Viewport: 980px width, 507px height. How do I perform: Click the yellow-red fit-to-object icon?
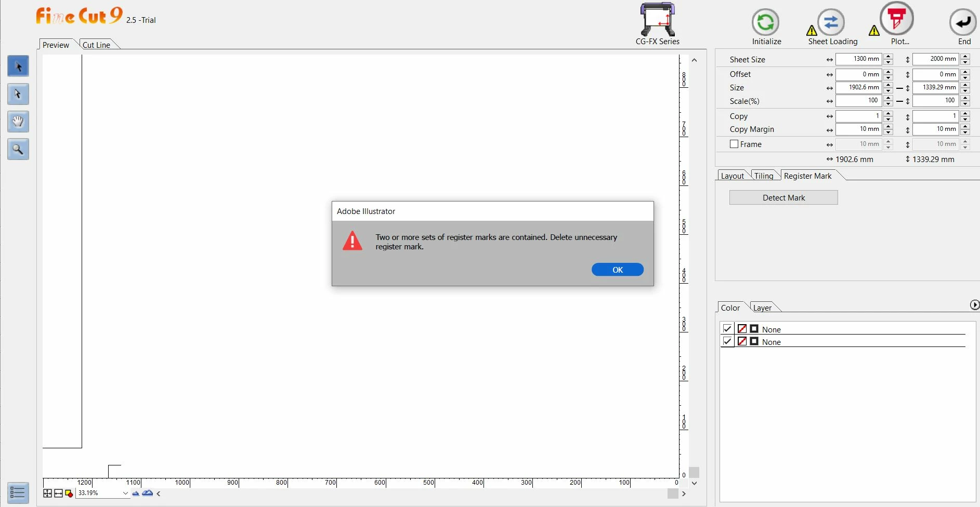point(69,493)
